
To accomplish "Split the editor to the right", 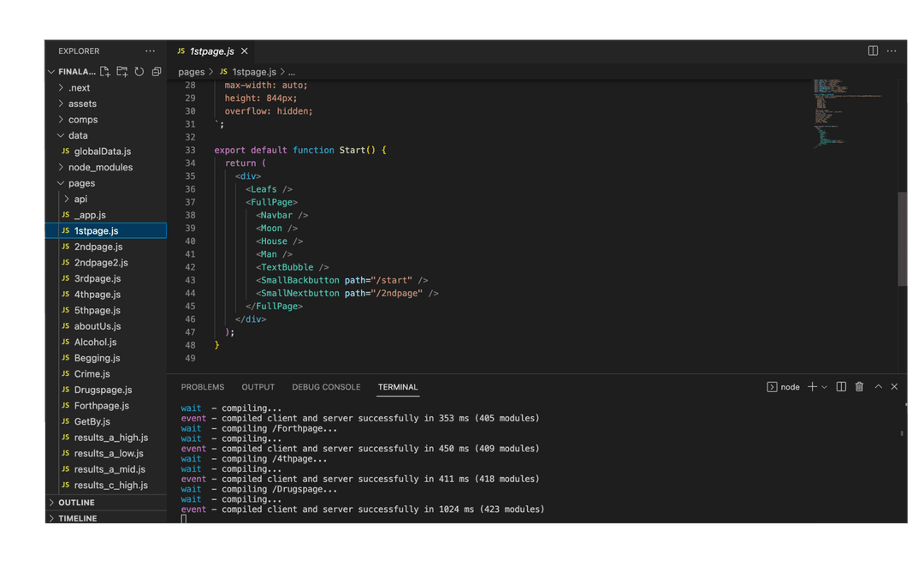I will point(873,51).
